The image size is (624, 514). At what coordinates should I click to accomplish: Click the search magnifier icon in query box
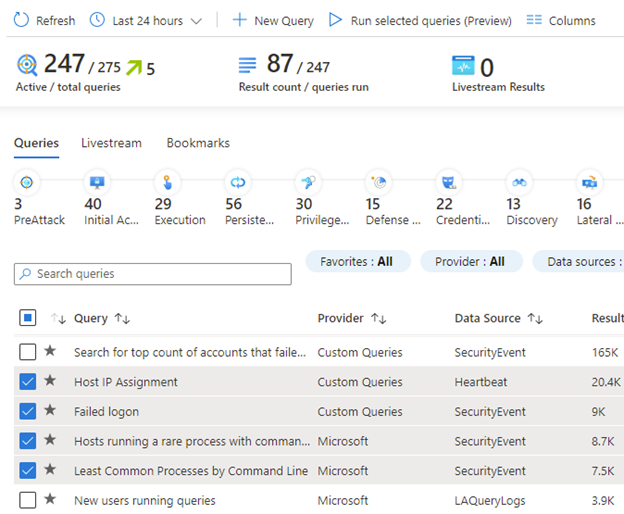pyautogui.click(x=25, y=274)
